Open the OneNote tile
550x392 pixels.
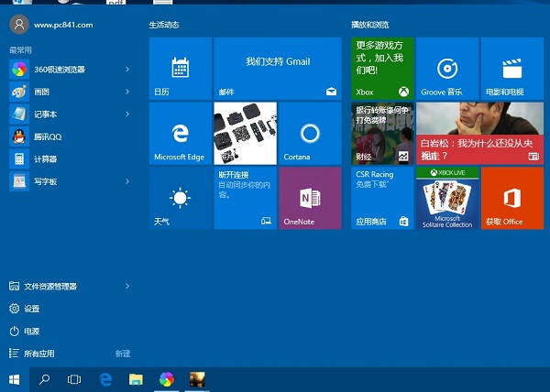310,198
